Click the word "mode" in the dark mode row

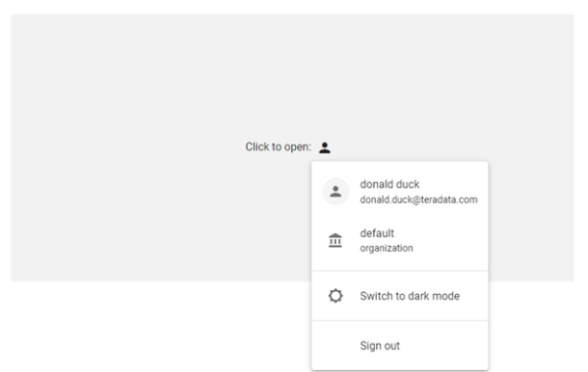point(445,296)
